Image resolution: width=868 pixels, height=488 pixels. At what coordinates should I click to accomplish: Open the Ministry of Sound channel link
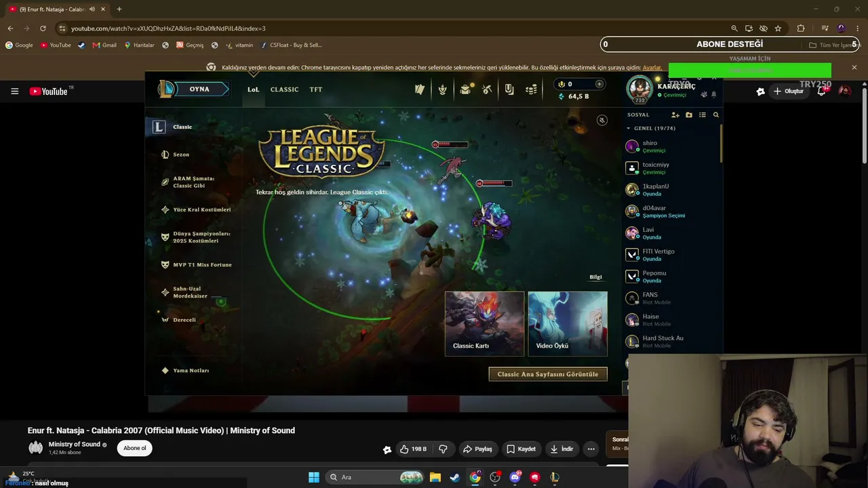click(x=75, y=445)
